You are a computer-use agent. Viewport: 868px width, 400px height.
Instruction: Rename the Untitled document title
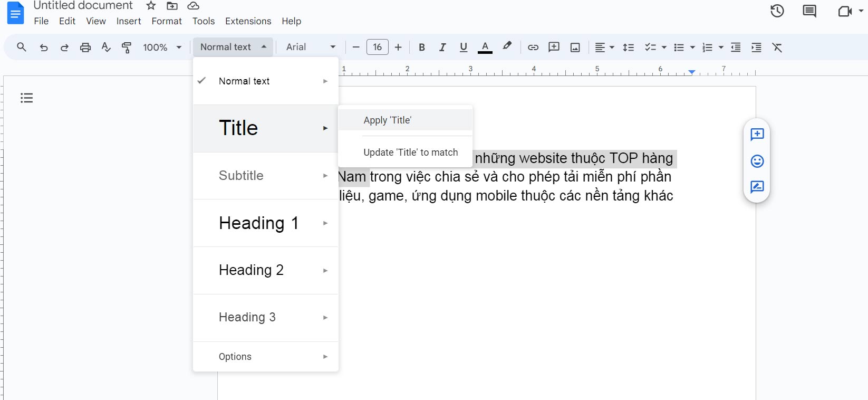[x=83, y=6]
